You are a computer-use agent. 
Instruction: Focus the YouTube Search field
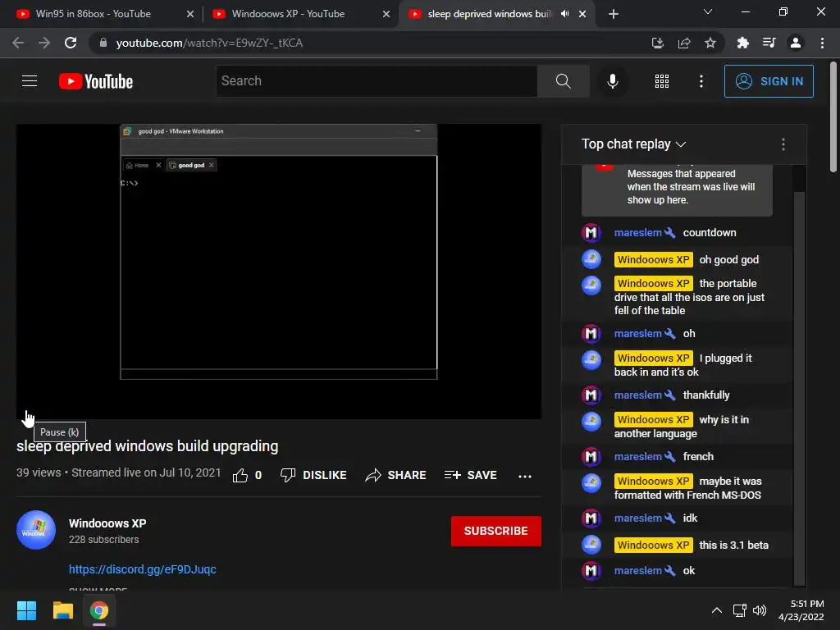pyautogui.click(x=377, y=81)
